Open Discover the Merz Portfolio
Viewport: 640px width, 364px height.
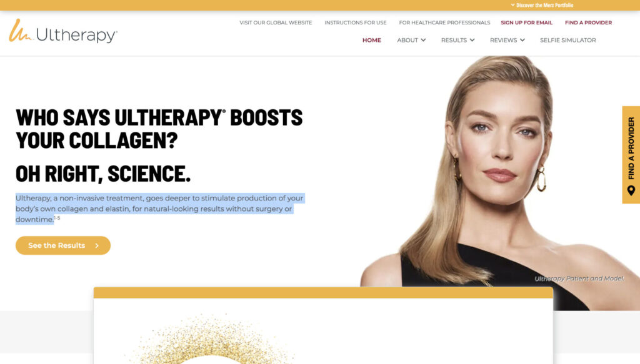tap(542, 5)
